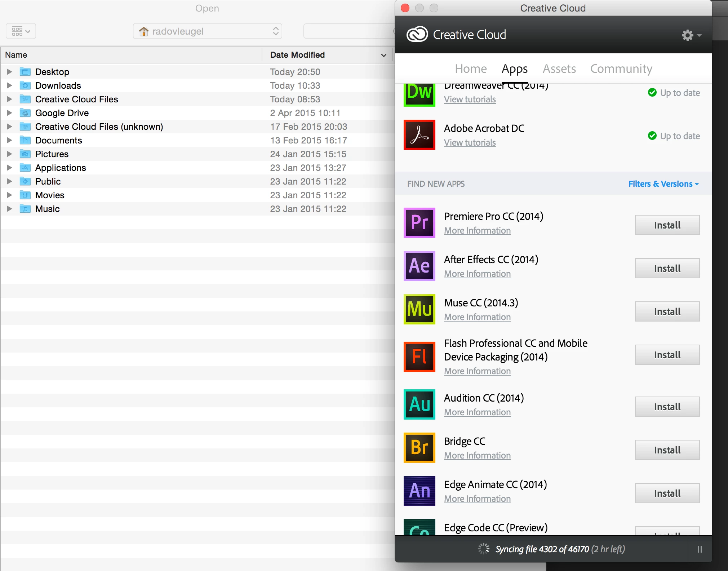The width and height of the screenshot is (728, 571).
Task: Click the Bridge CC app icon
Action: tap(419, 447)
